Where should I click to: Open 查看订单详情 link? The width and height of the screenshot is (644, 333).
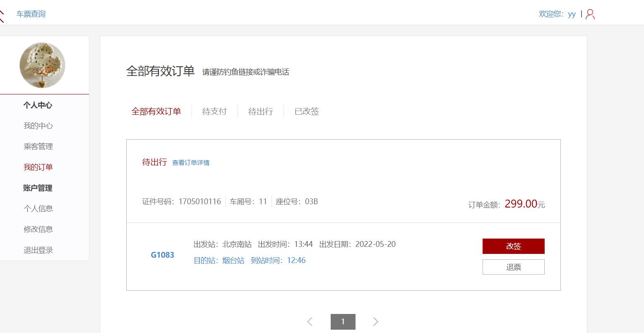pos(191,163)
